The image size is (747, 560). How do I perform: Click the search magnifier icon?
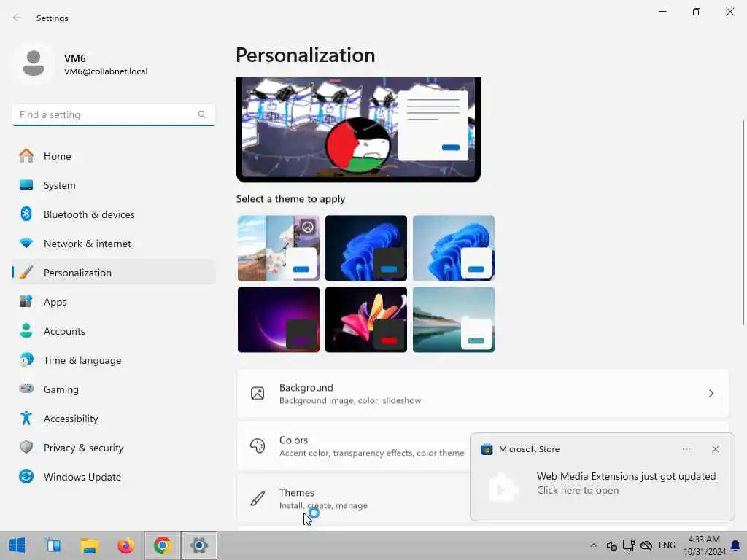click(202, 114)
